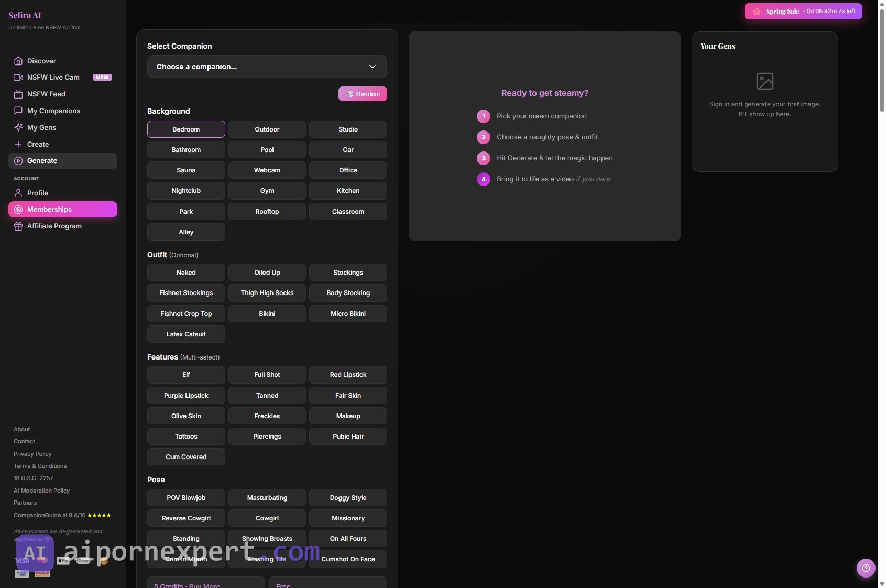Click the Spring Sale flower icon
Image resolution: width=886 pixels, height=588 pixels.
pyautogui.click(x=757, y=12)
